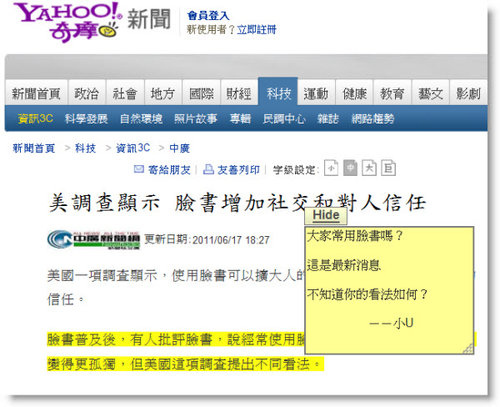Click the 友善列印 link text
This screenshot has width=500, height=407.
point(238,170)
